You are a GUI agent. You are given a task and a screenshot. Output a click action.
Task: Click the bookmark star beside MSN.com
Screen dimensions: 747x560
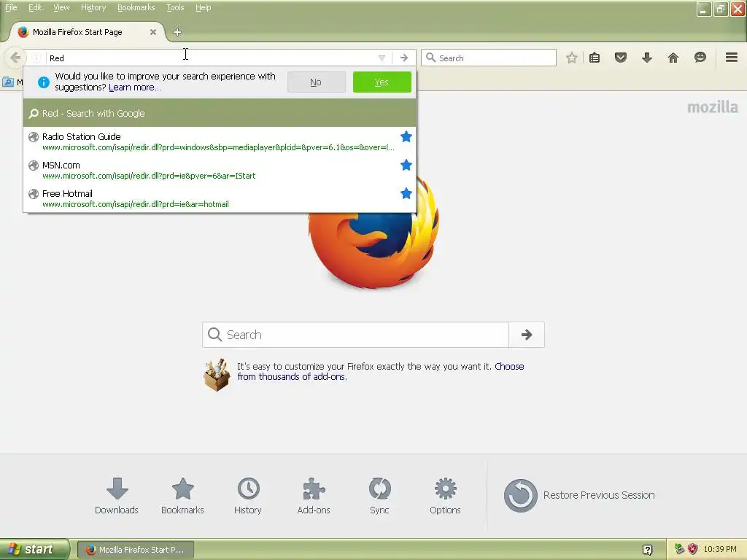click(406, 166)
